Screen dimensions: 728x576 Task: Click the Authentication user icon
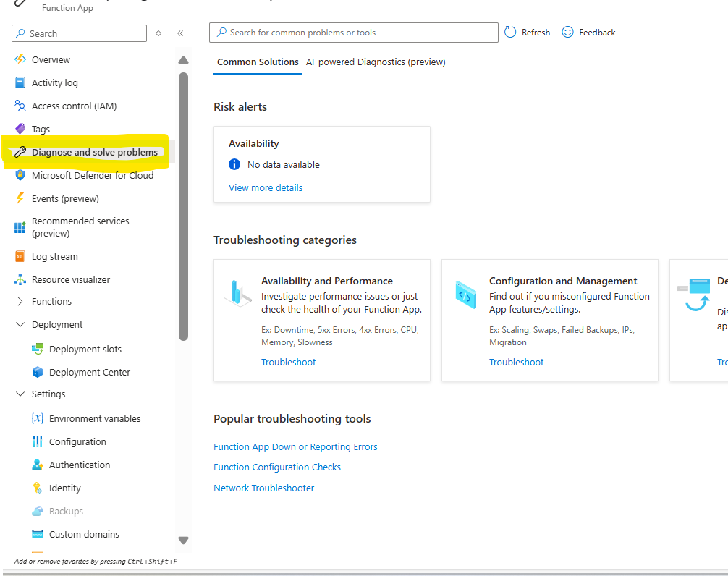(38, 465)
